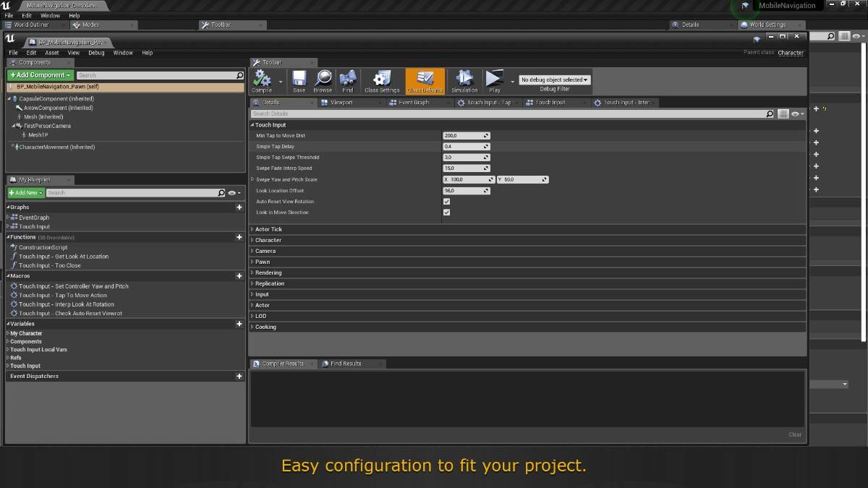
Task: Click the search magnifier in Details search bar
Action: coord(770,114)
